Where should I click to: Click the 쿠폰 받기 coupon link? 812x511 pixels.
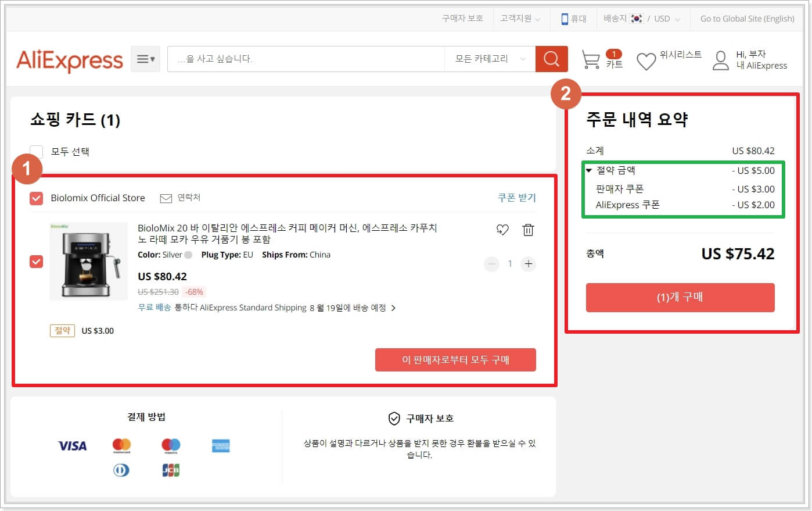(x=516, y=198)
